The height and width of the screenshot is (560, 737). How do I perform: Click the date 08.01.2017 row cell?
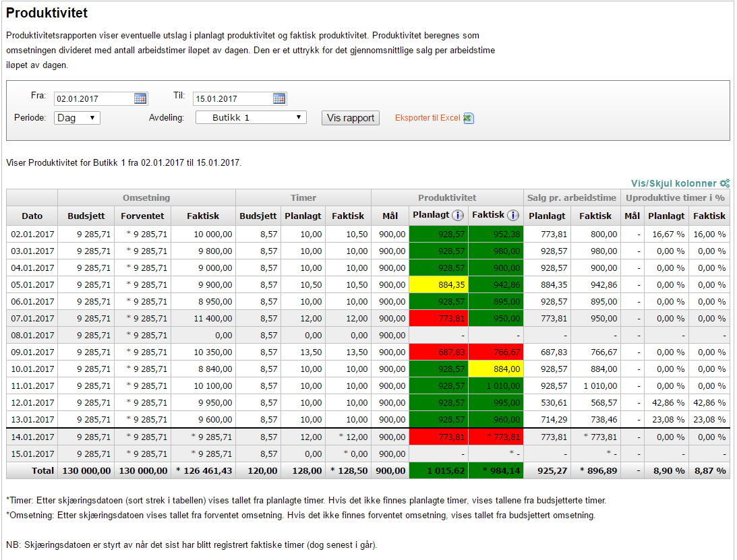click(32, 336)
